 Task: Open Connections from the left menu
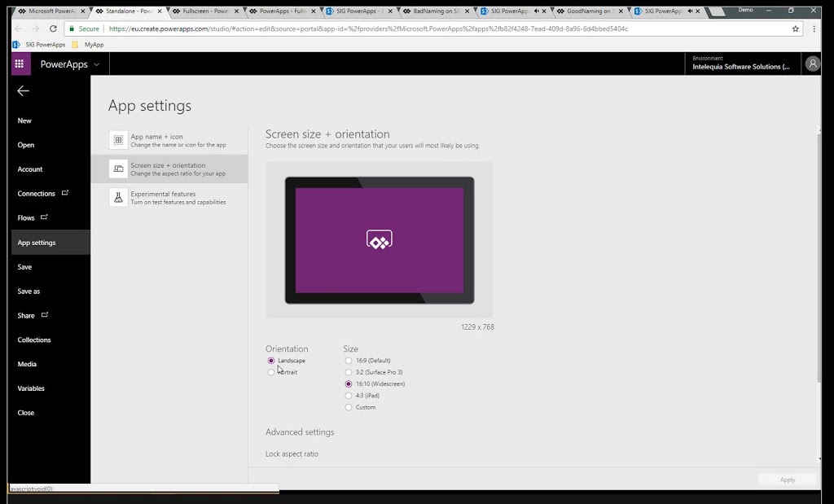click(x=36, y=194)
